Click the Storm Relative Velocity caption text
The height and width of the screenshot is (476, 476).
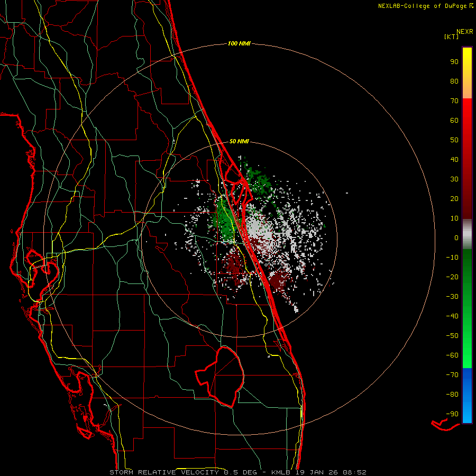point(164,472)
